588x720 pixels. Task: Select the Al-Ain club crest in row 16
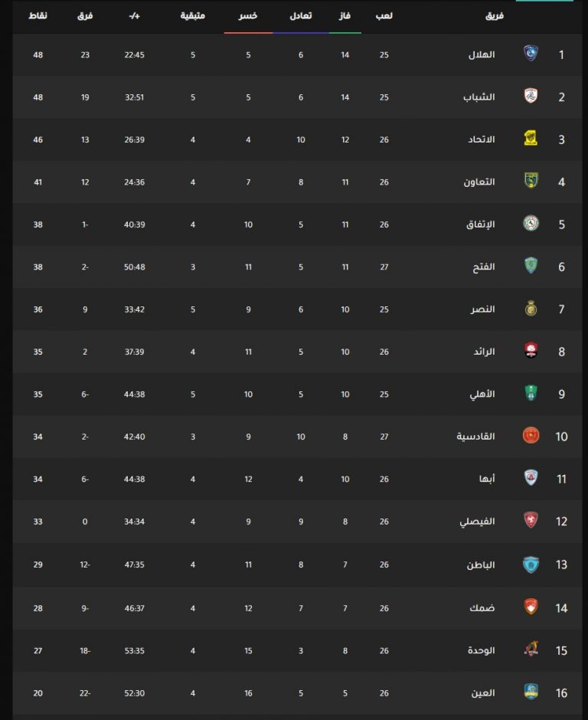(531, 692)
